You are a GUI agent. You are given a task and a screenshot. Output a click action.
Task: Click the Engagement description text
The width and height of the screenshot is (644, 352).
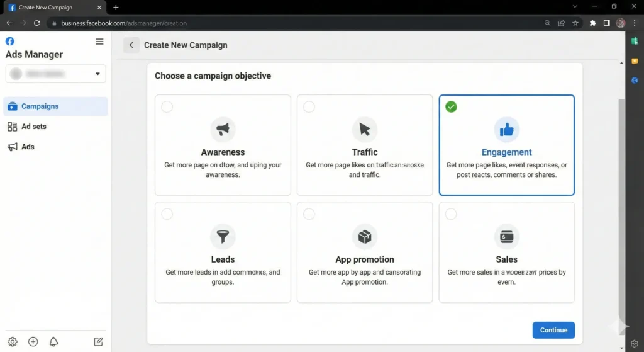coord(506,170)
